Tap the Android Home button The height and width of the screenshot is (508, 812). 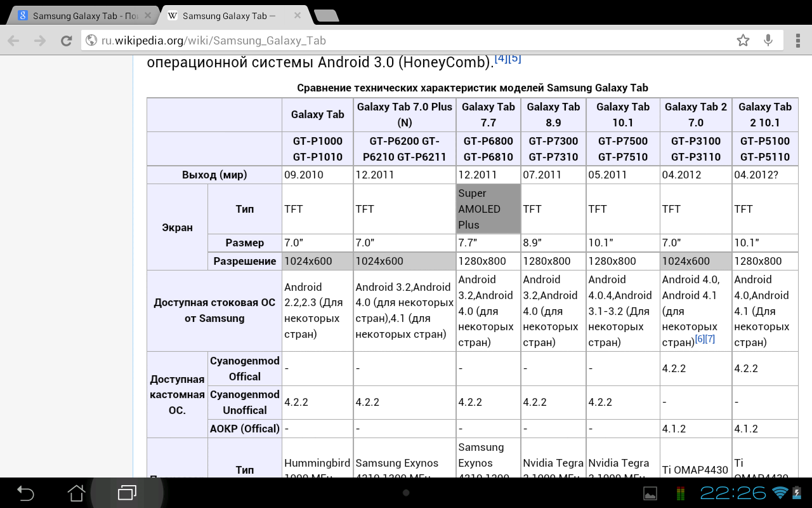point(76,493)
